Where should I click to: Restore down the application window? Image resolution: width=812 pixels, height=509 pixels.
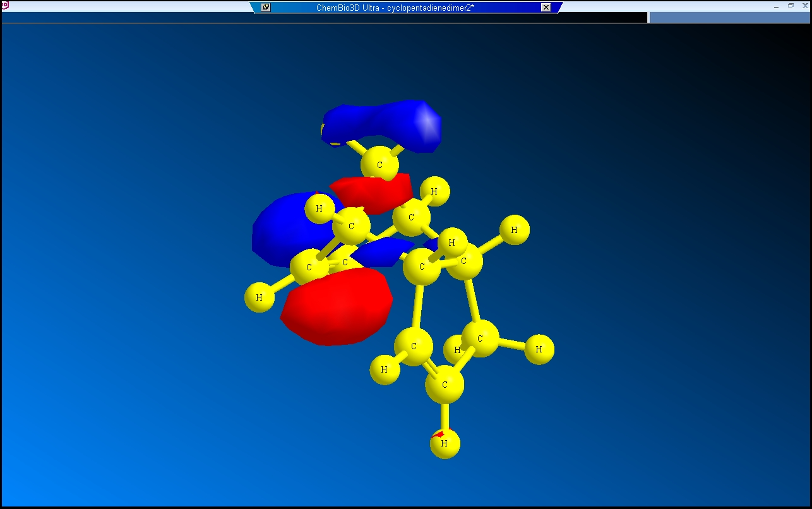791,6
